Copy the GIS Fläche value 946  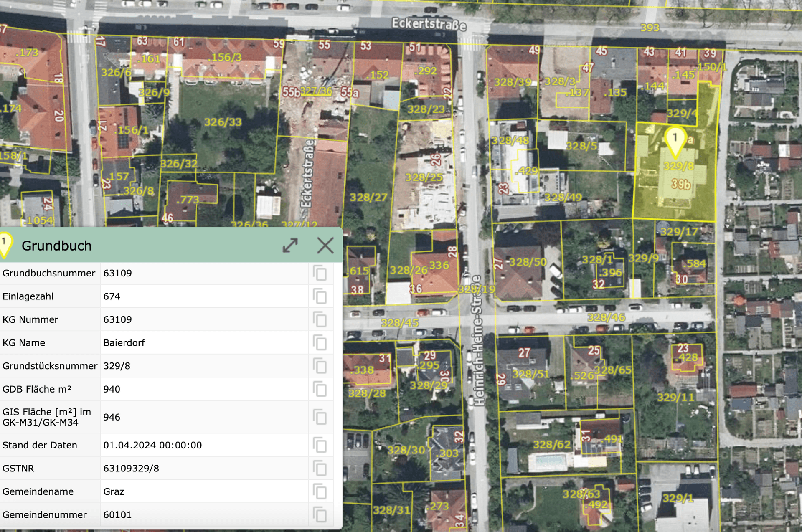coord(320,417)
